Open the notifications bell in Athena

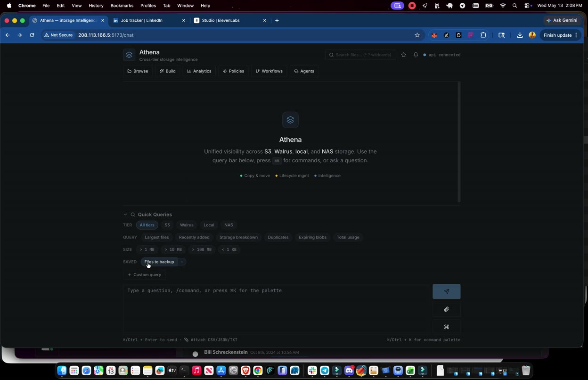click(x=416, y=55)
